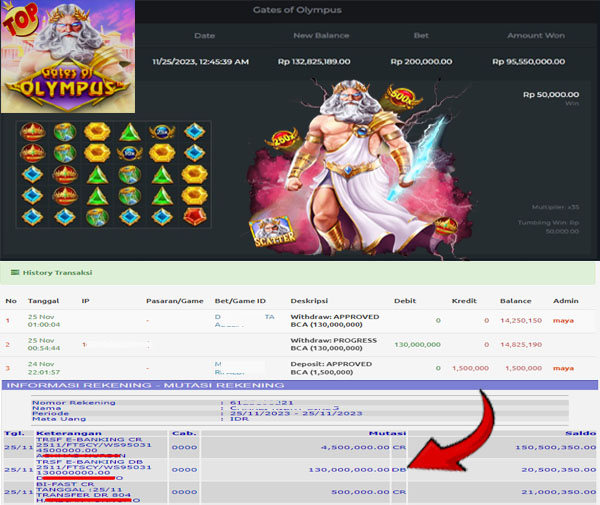
Task: Select the new balance Rp 132,825,189.00
Action: point(314,62)
